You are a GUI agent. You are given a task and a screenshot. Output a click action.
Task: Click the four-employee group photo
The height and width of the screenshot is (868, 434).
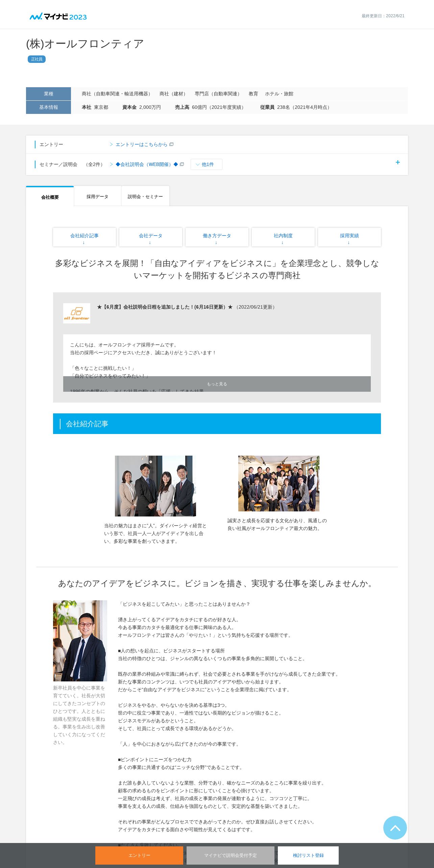[155, 486]
